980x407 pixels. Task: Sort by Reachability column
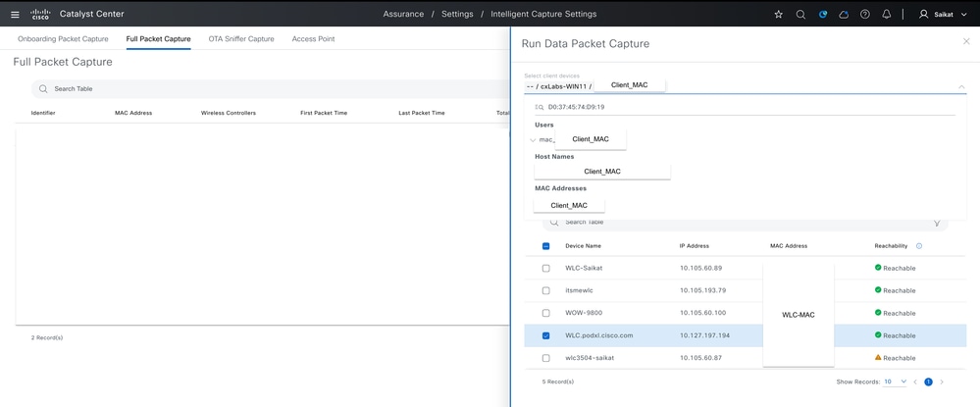click(892, 246)
